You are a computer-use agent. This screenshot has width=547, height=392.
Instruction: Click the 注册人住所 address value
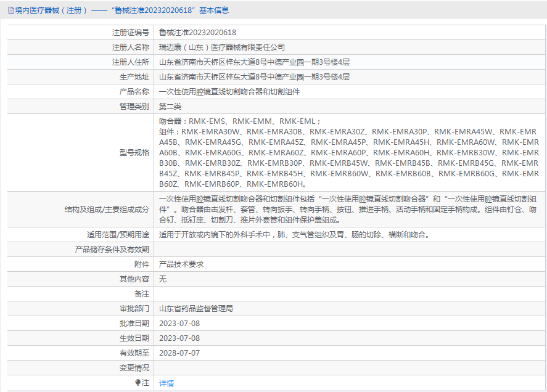pos(254,62)
